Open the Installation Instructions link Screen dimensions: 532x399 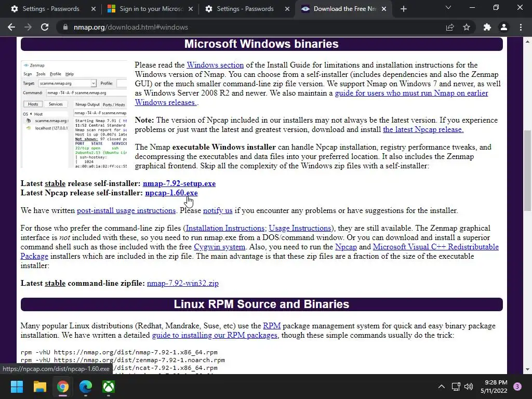(226, 228)
